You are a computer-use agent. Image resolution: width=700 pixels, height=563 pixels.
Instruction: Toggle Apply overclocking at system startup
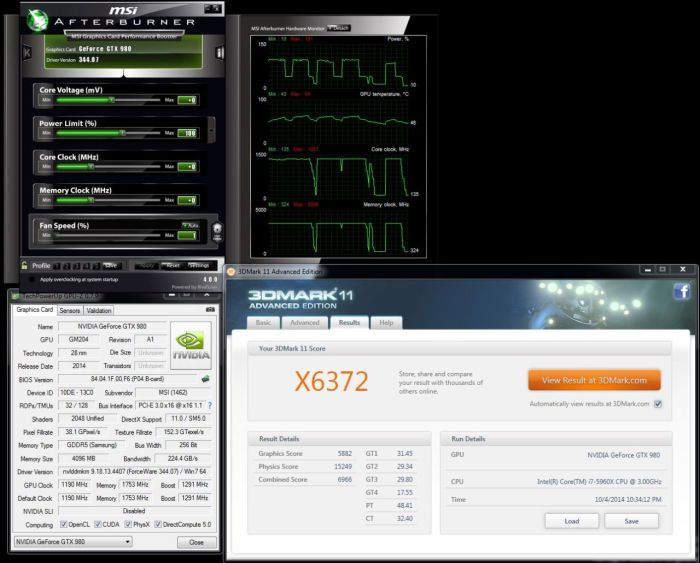32,280
